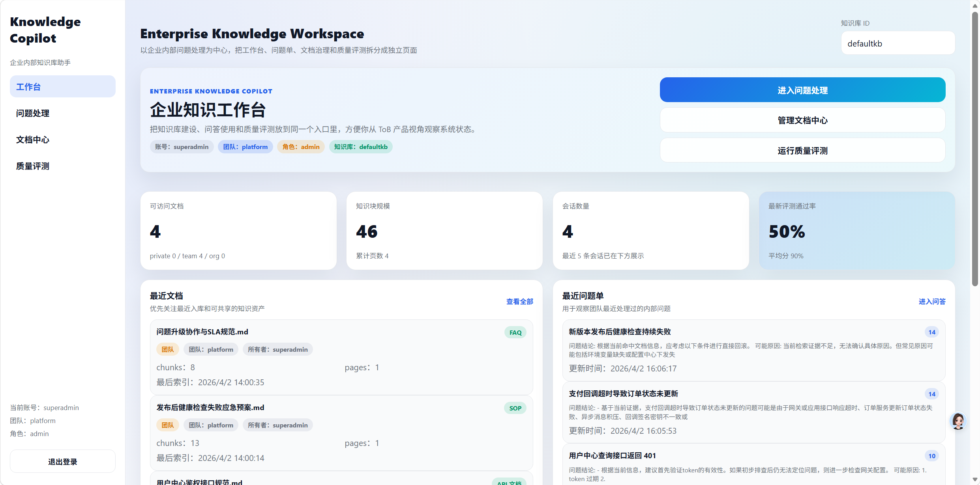The width and height of the screenshot is (980, 485).
Task: Click the 50% pass rate value
Action: point(787,231)
